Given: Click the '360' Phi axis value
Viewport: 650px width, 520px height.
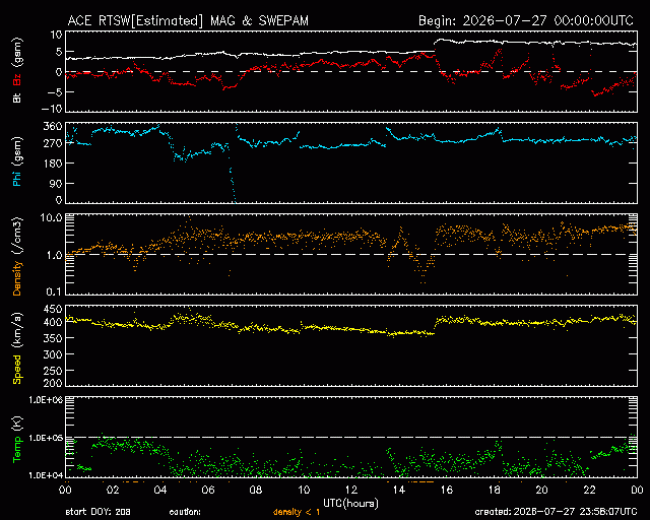Looking at the screenshot, I should (x=53, y=126).
